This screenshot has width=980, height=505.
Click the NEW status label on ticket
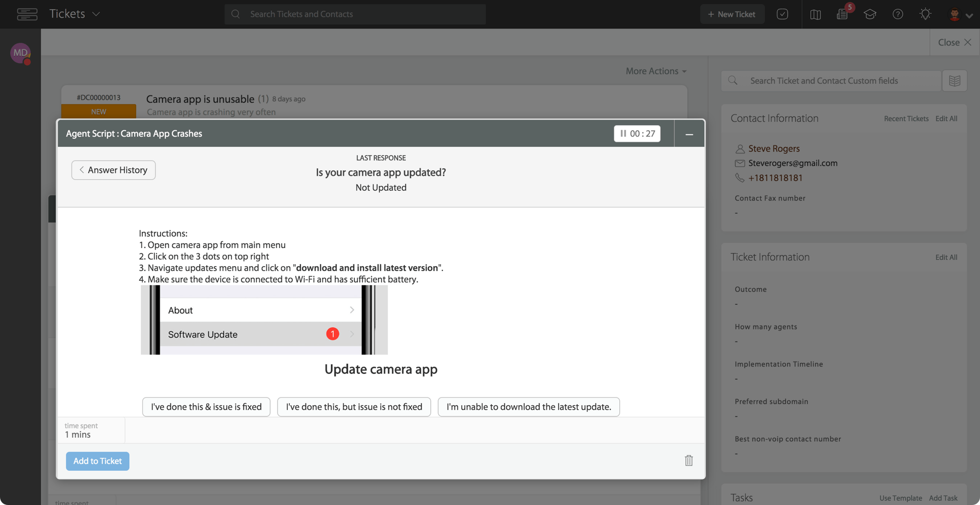98,112
